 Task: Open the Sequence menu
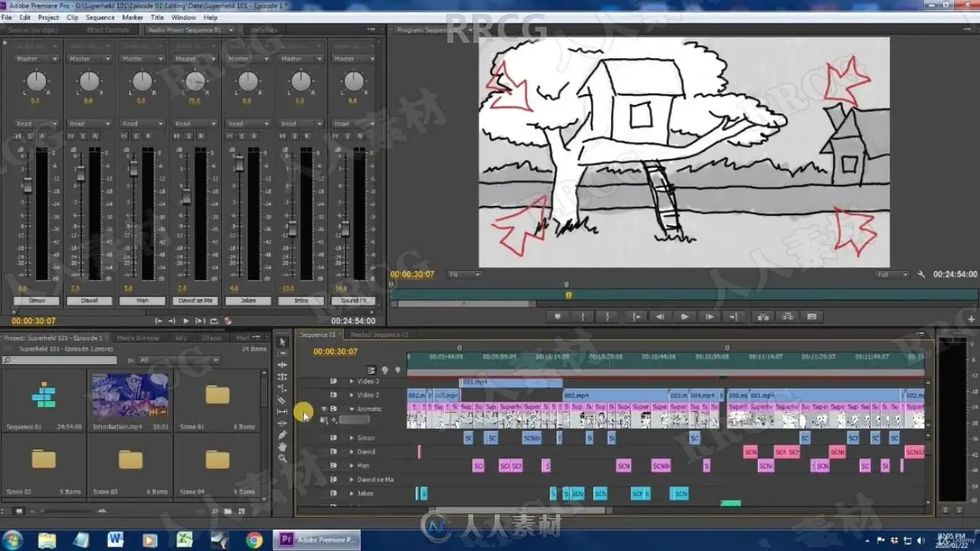point(100,18)
